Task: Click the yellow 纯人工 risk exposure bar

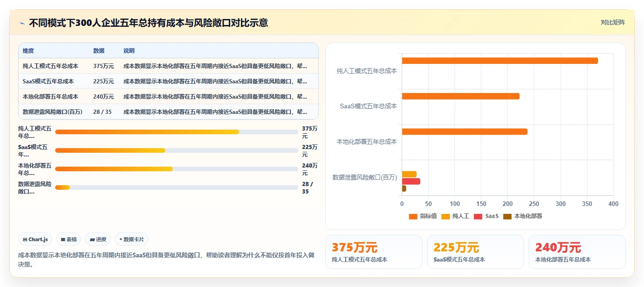Action: 409,174
